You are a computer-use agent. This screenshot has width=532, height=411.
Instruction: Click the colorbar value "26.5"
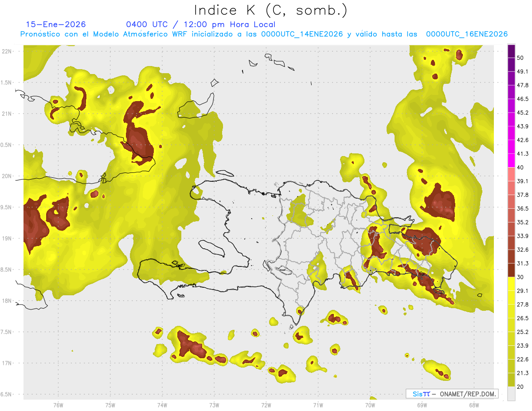tap(523, 318)
